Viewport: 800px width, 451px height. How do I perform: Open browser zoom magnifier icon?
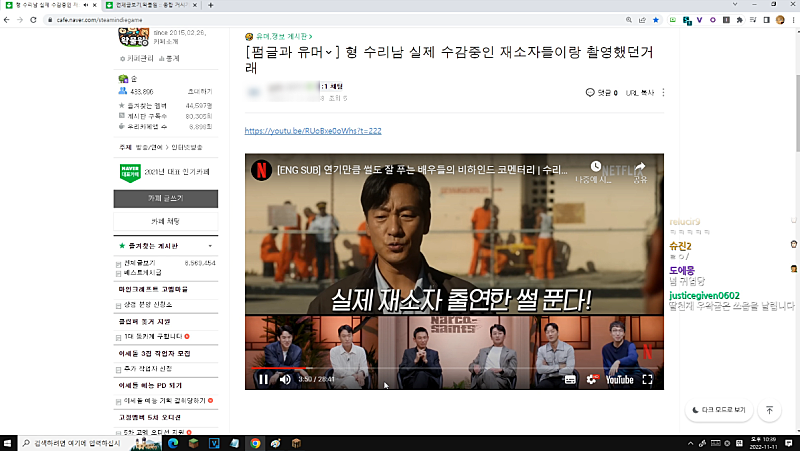coord(629,20)
